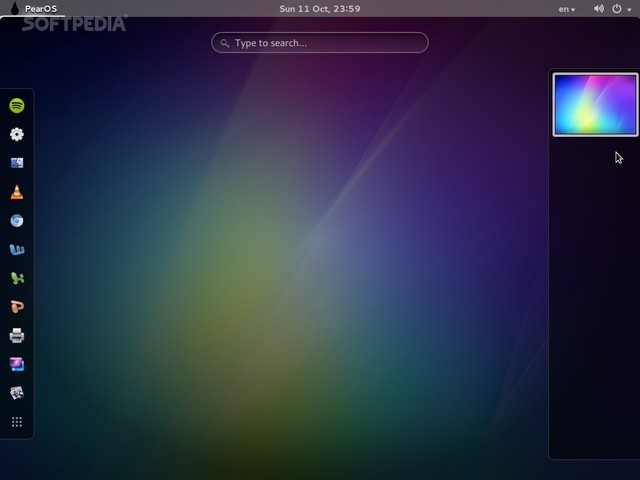Click the volume speaker icon
640x480 pixels.
pyautogui.click(x=599, y=9)
